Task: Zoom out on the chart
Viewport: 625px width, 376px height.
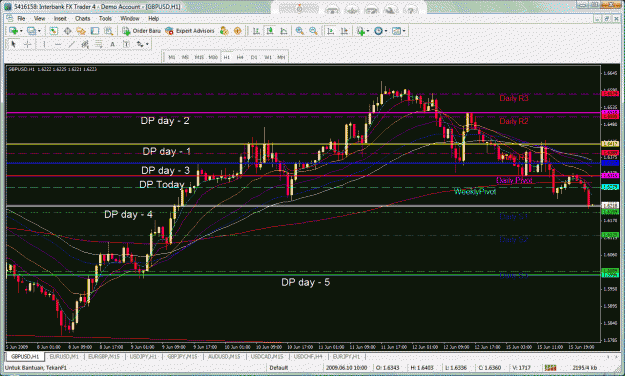Action: tap(313, 31)
